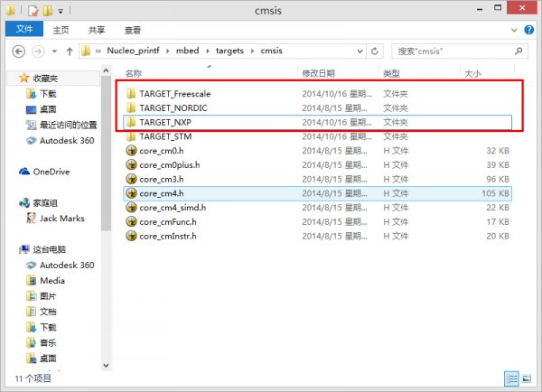This screenshot has width=542, height=392.
Task: Select the core_cm4_simd.h file icon
Action: [131, 208]
